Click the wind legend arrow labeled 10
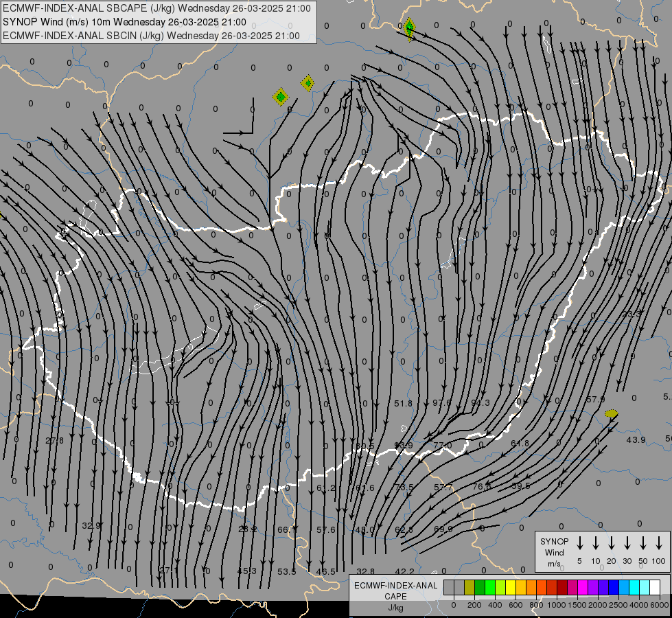The image size is (672, 618). point(595,543)
